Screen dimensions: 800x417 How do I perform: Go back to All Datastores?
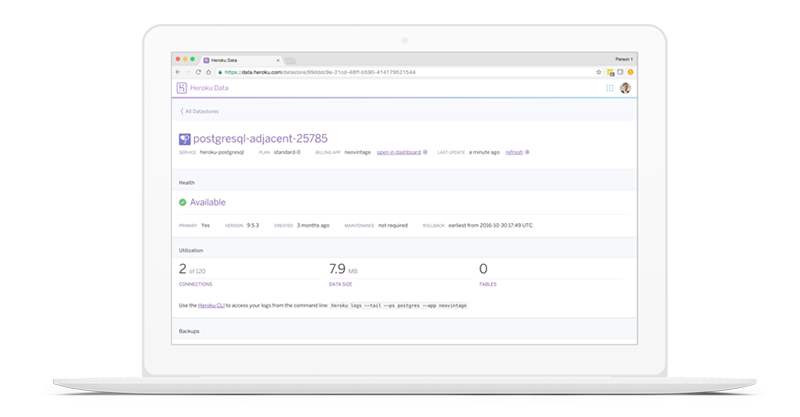coord(199,111)
